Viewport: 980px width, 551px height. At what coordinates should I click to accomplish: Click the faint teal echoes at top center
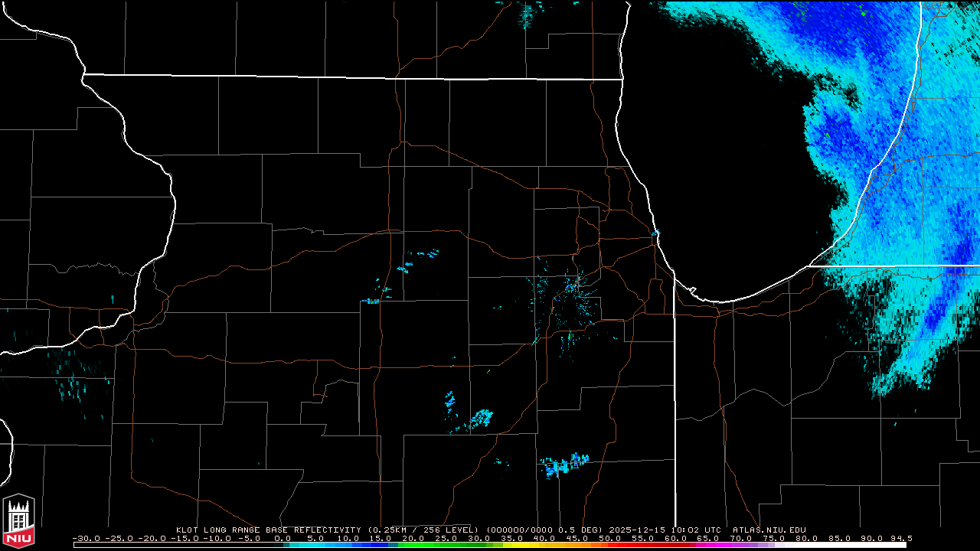click(525, 14)
